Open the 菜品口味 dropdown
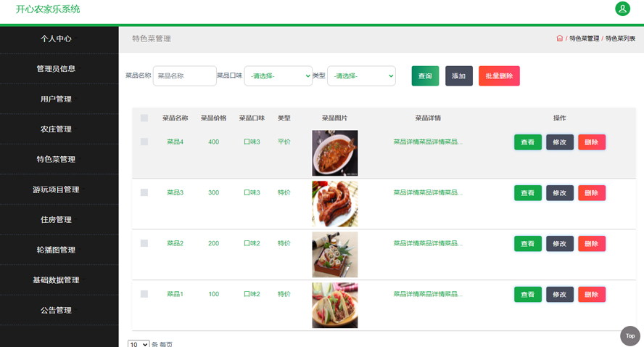This screenshot has width=644, height=347. (278, 76)
